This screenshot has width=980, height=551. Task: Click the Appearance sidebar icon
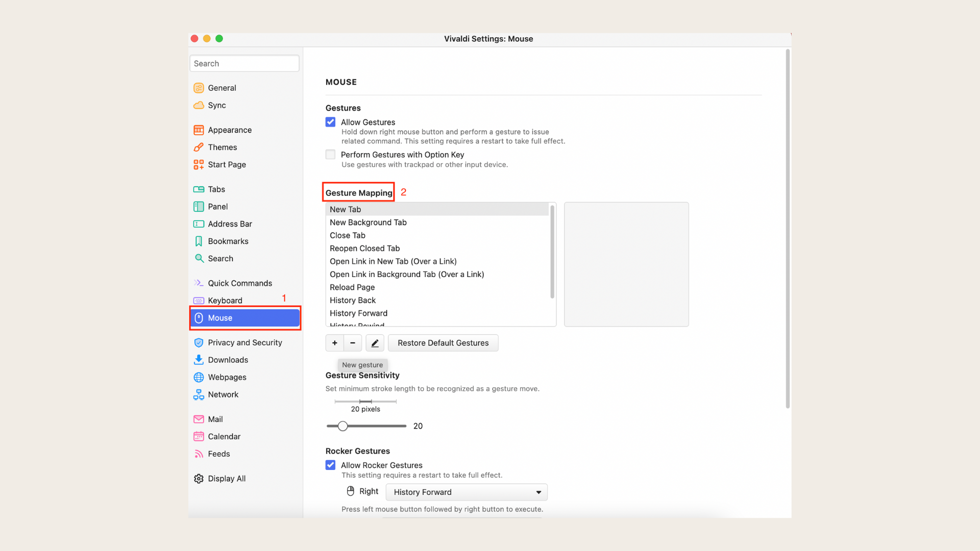pos(199,130)
